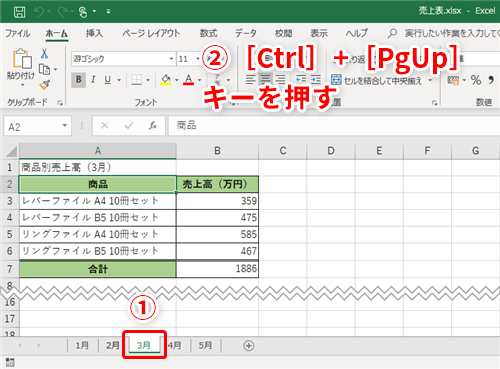Screen dimensions: 500x369
Task: Click the touch/mouse mode icon
Action: (83, 12)
